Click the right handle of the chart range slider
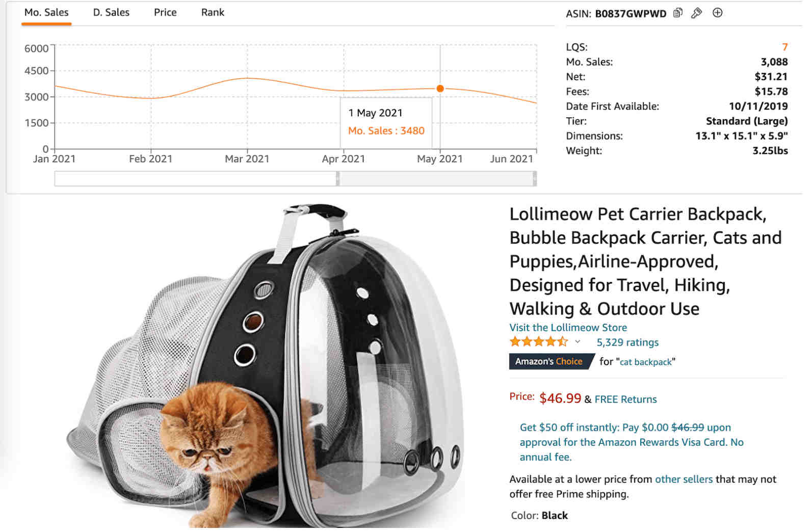Image resolution: width=810 pixels, height=532 pixels. click(534, 179)
